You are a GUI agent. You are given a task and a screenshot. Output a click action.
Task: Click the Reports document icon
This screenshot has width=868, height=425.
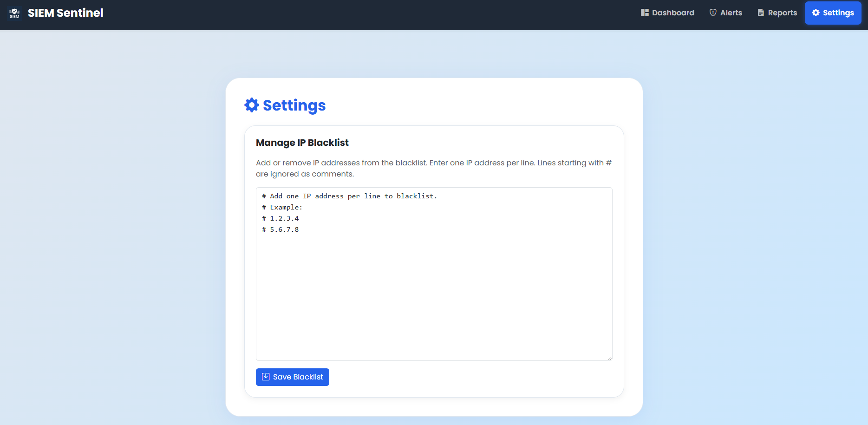pyautogui.click(x=761, y=13)
